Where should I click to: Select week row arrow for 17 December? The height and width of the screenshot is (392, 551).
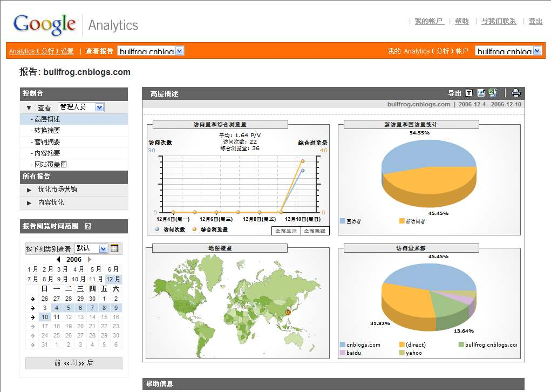(33, 326)
